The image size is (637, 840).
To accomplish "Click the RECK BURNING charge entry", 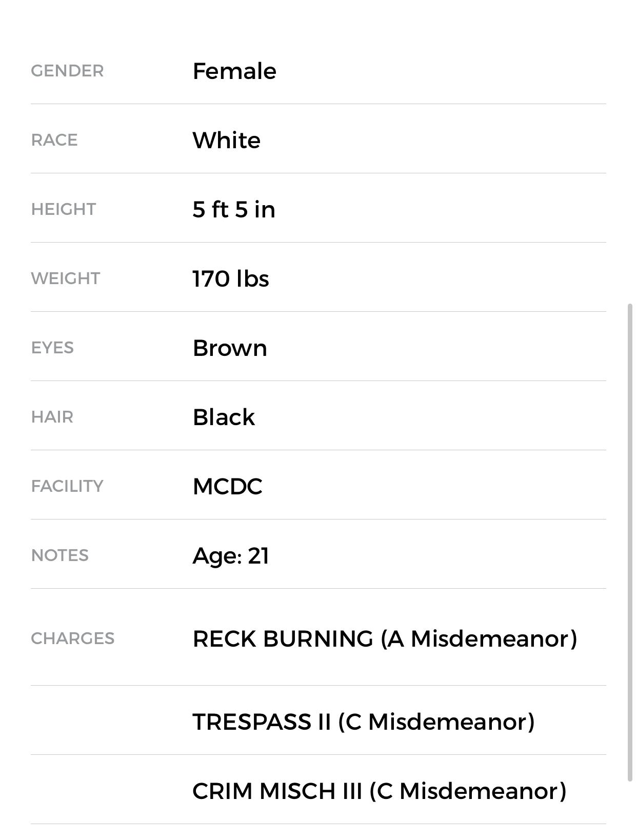I will point(385,639).
